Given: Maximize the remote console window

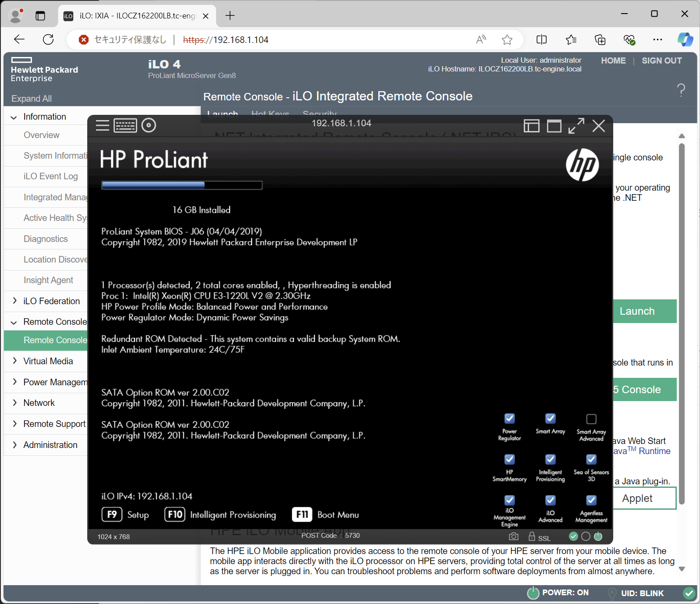Looking at the screenshot, I should click(554, 126).
